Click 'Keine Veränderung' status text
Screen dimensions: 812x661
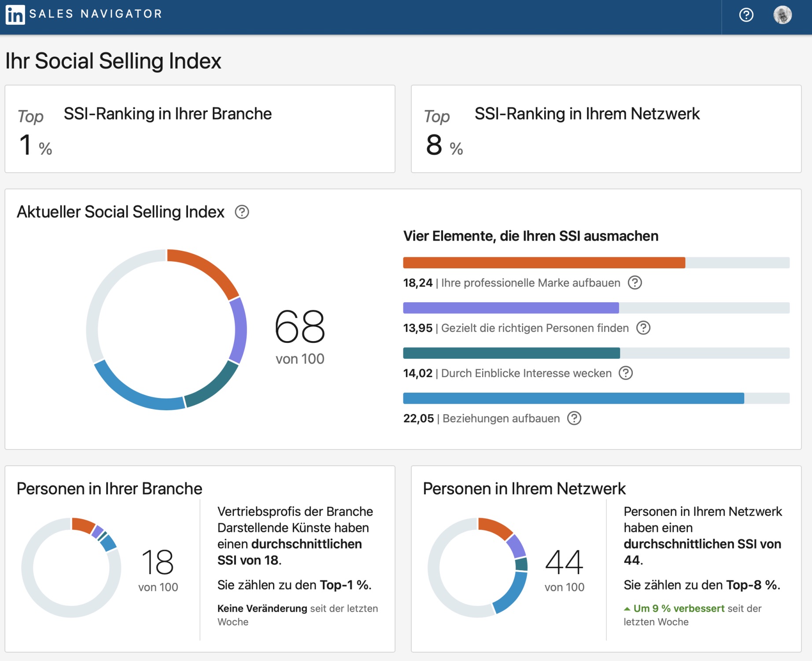[262, 609]
